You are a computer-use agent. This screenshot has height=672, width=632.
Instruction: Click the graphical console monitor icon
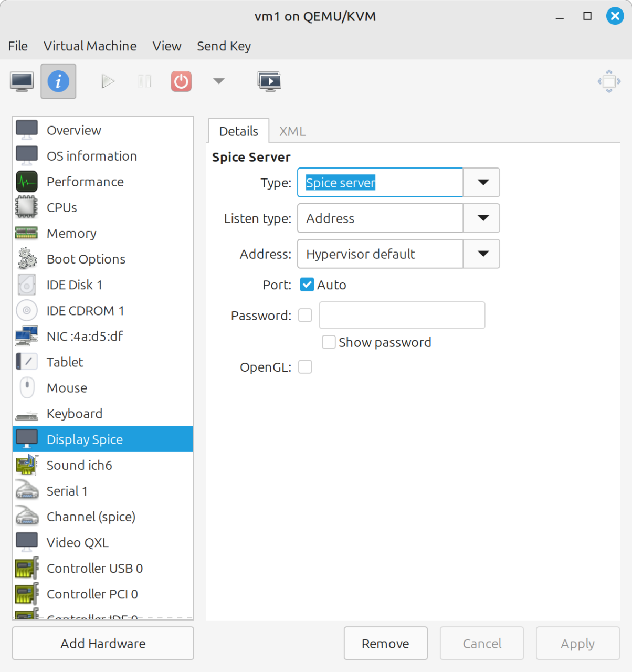22,81
